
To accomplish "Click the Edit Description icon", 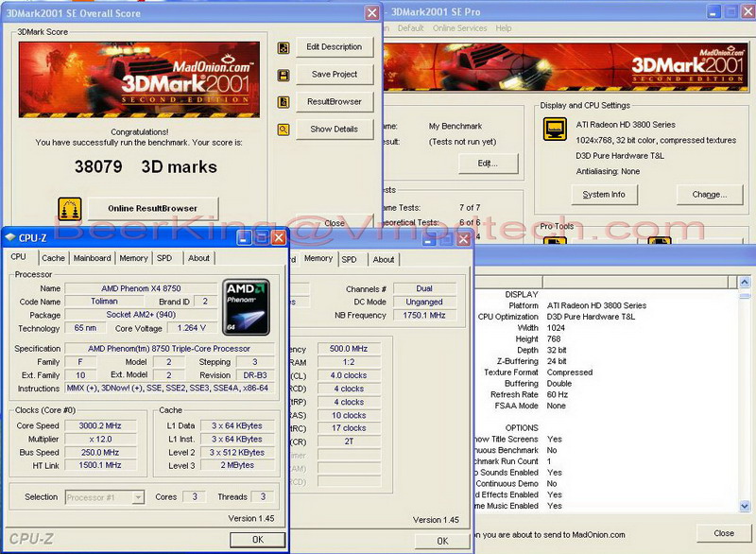I will (283, 47).
